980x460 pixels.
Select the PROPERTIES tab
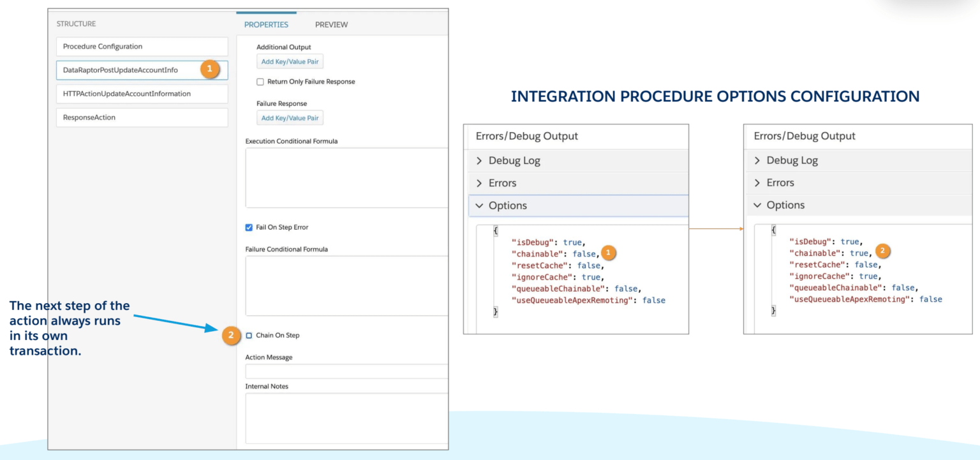[266, 24]
